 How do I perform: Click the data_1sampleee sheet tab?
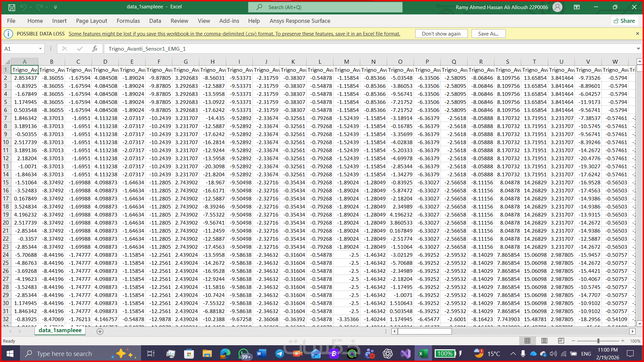point(60,330)
